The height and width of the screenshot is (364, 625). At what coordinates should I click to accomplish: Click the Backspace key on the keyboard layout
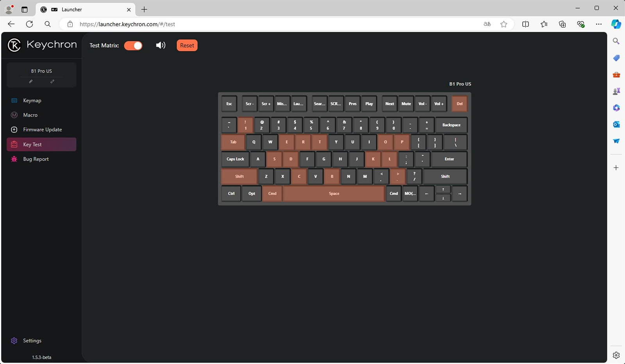click(451, 125)
